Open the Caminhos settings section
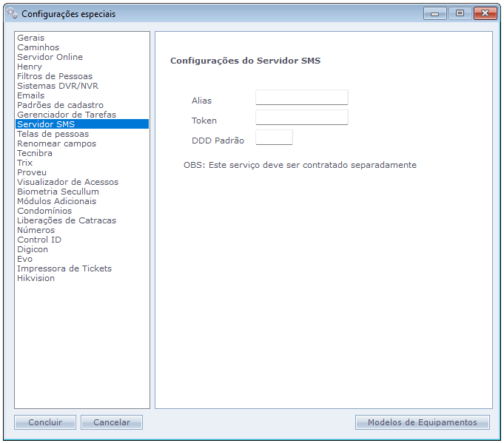Viewport: 504px width, 443px height. (x=38, y=47)
